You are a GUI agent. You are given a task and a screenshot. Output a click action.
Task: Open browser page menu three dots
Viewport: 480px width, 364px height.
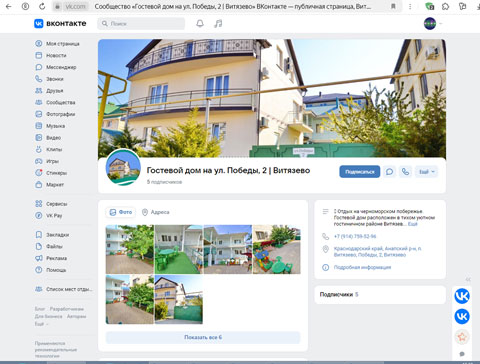point(410,6)
